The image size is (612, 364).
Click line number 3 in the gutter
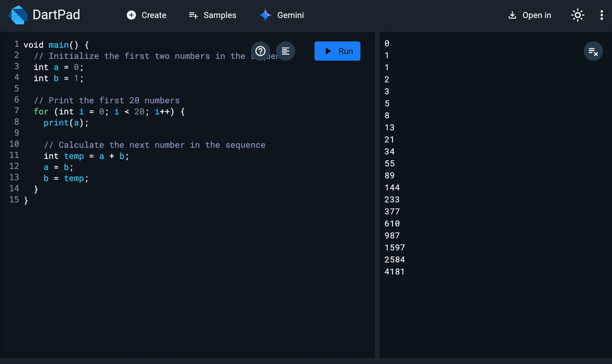click(15, 67)
